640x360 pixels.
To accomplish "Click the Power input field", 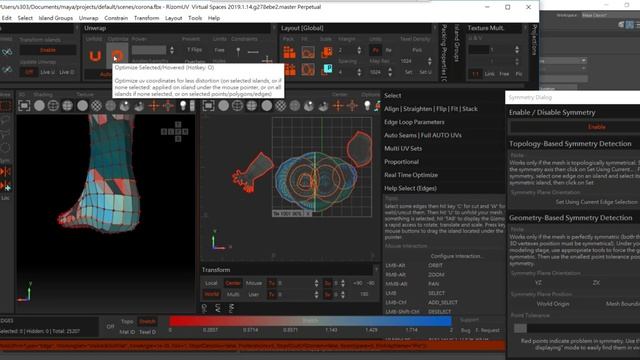I will click(x=149, y=50).
